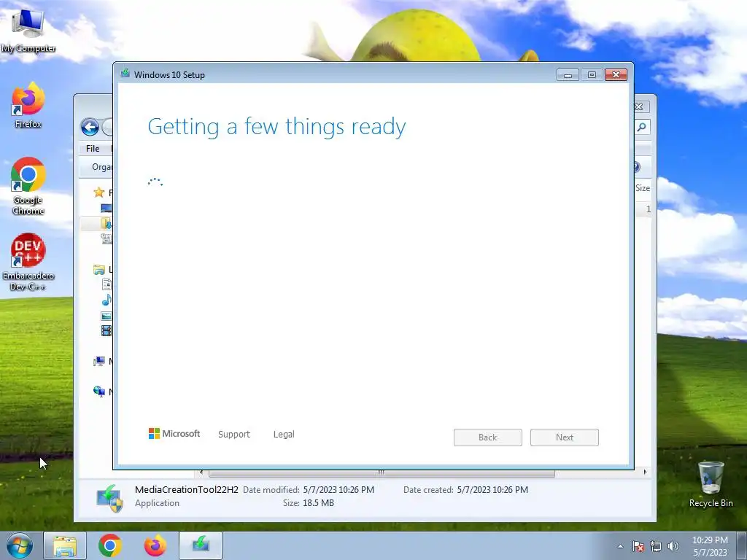Click Back button in Windows 10 Setup
The height and width of the screenshot is (560, 747).
(488, 437)
